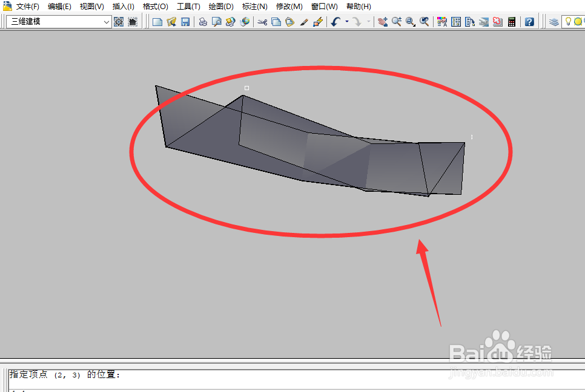Click the Zoom Previous icon
This screenshot has width=585, height=392.
coord(424,22)
